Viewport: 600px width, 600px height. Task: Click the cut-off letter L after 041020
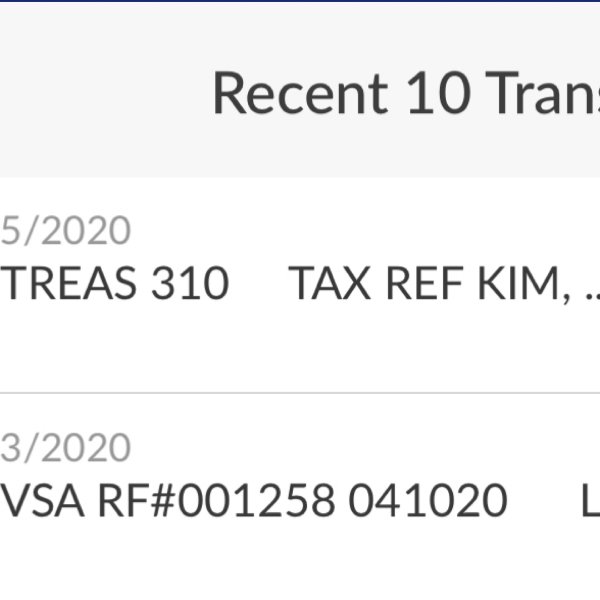pos(590,501)
